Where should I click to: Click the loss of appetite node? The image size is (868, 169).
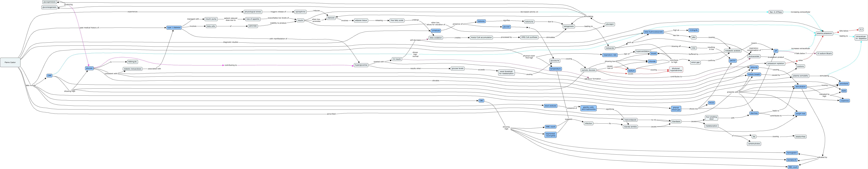point(253,19)
